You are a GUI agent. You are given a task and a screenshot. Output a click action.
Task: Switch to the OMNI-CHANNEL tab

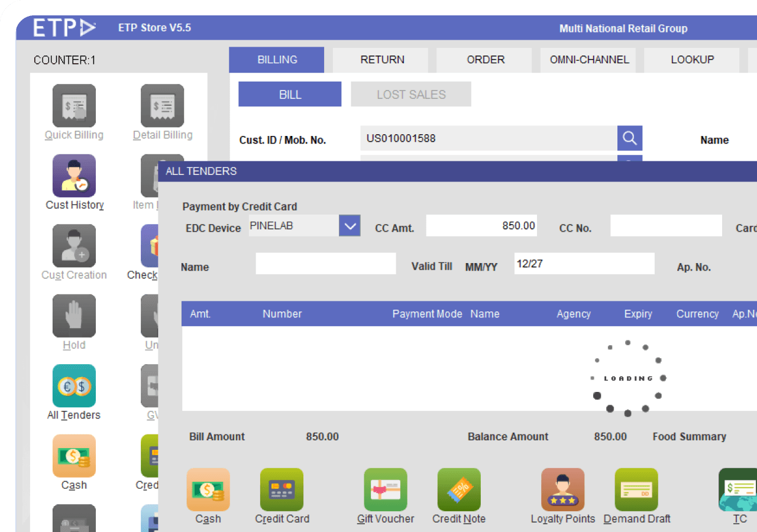pos(589,60)
